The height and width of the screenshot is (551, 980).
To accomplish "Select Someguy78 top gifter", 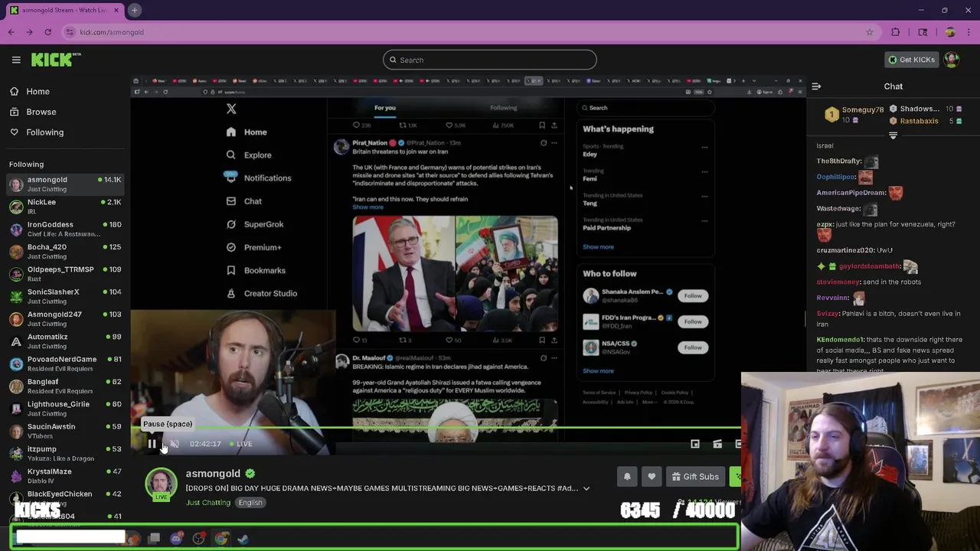I will 856,115.
